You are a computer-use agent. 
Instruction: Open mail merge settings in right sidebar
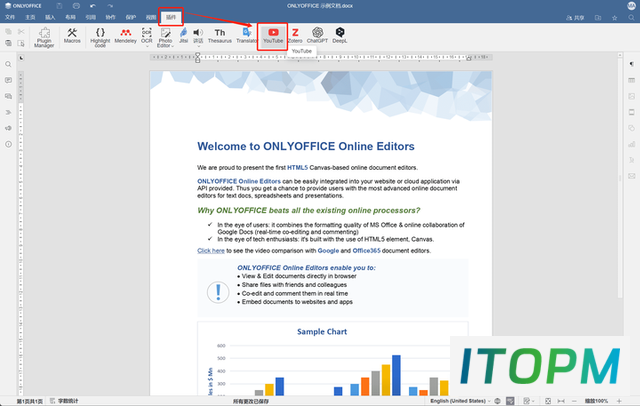click(631, 176)
